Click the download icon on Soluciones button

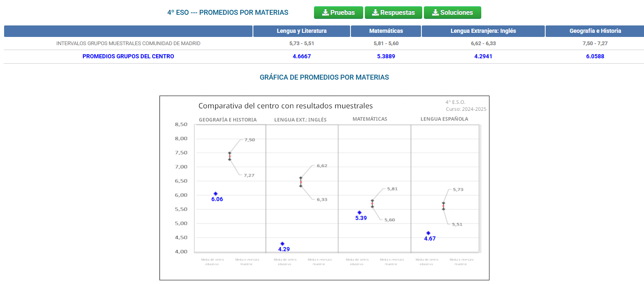point(435,13)
